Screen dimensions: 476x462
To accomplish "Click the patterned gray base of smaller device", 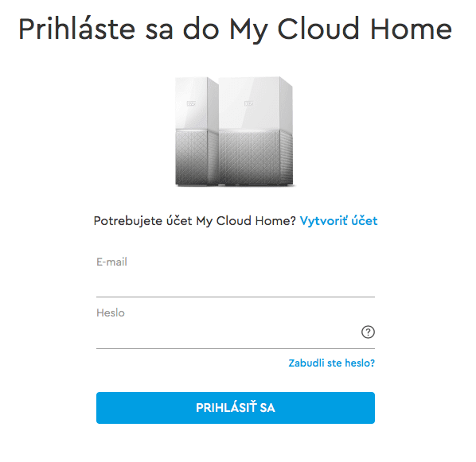I will tap(197, 157).
